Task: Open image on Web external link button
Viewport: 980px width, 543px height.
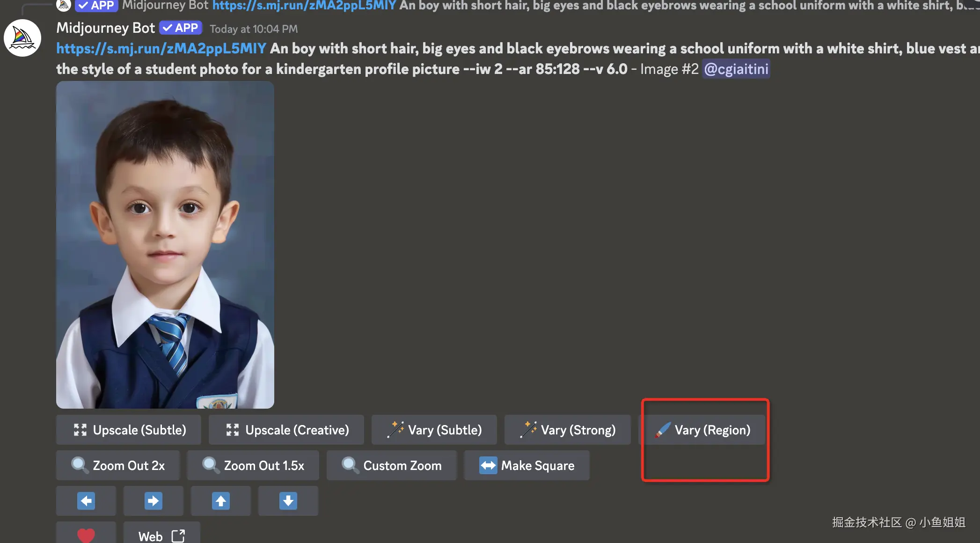Action: click(x=161, y=536)
